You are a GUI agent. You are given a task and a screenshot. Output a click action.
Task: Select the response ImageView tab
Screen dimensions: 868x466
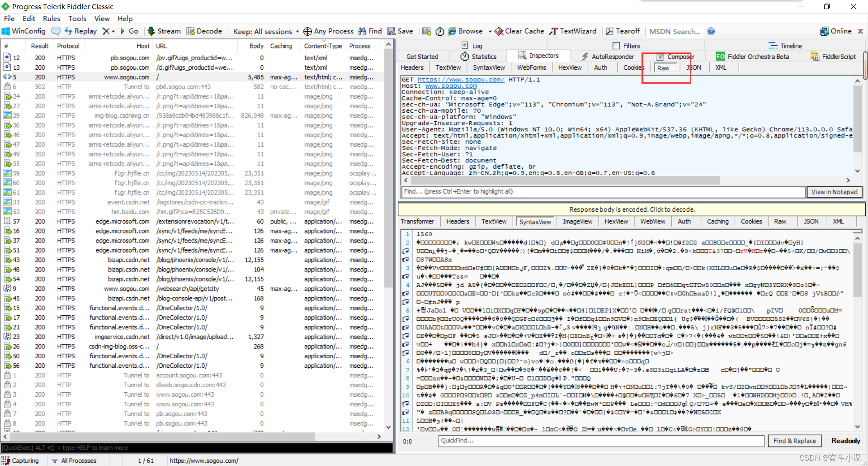(577, 221)
